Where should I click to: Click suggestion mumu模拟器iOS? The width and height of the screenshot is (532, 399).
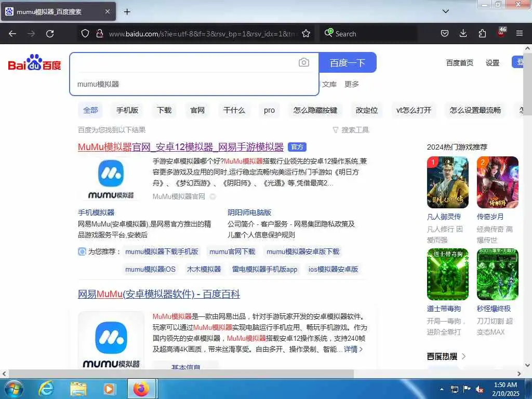click(150, 269)
